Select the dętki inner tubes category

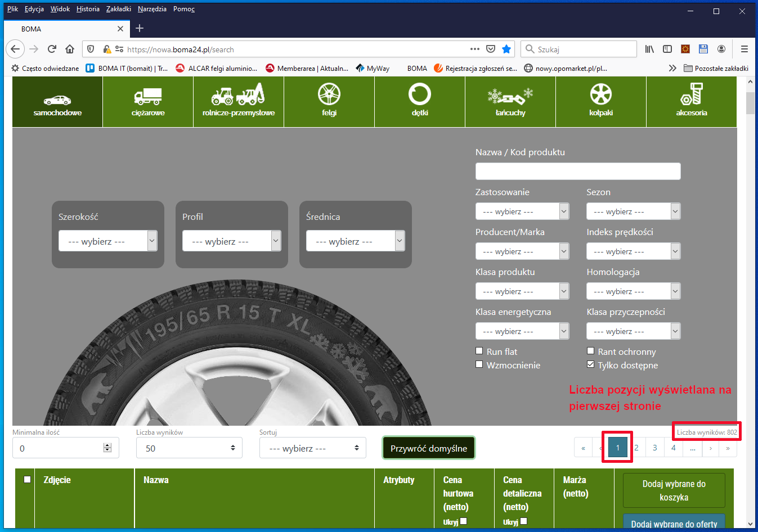coord(420,101)
